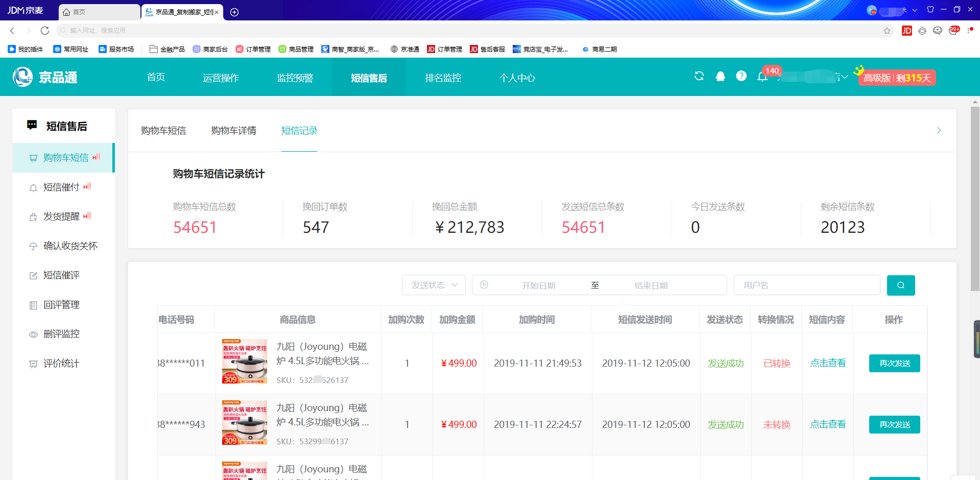The width and height of the screenshot is (980, 480).
Task: Click the teal search magnifier button
Action: [x=900, y=285]
